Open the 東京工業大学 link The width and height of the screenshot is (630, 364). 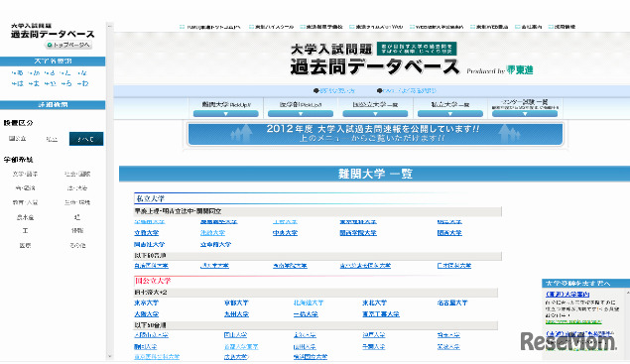(x=381, y=314)
